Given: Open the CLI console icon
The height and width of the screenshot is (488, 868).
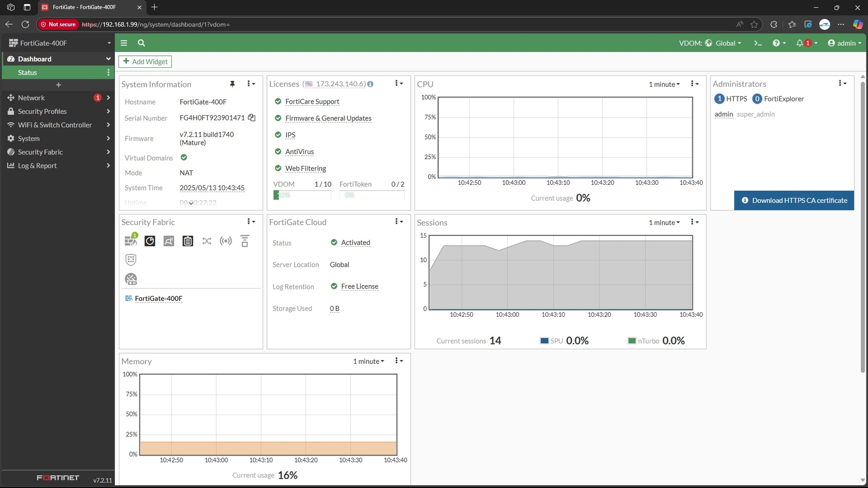Looking at the screenshot, I should tap(758, 43).
